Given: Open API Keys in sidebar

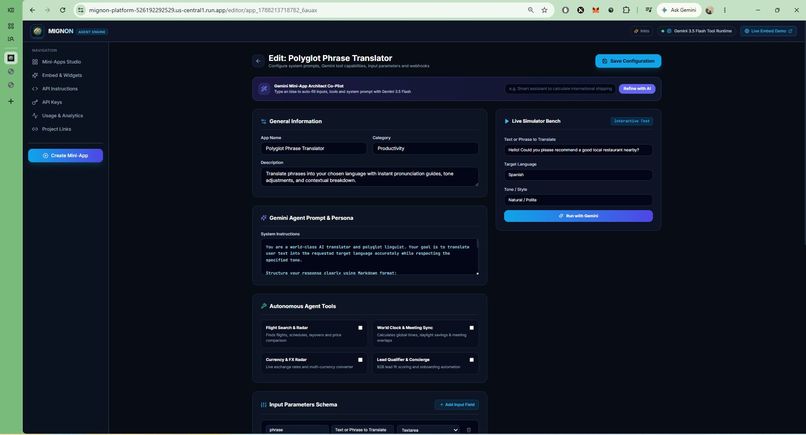Looking at the screenshot, I should (52, 102).
